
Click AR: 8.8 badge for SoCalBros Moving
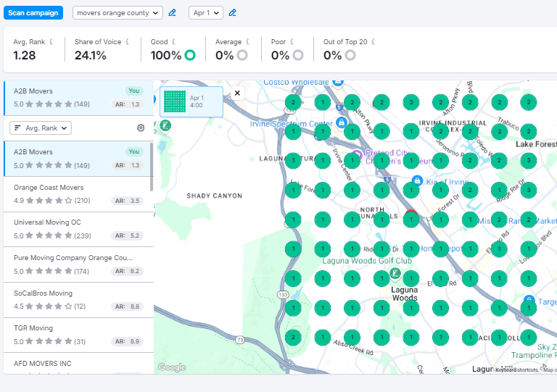pos(127,306)
